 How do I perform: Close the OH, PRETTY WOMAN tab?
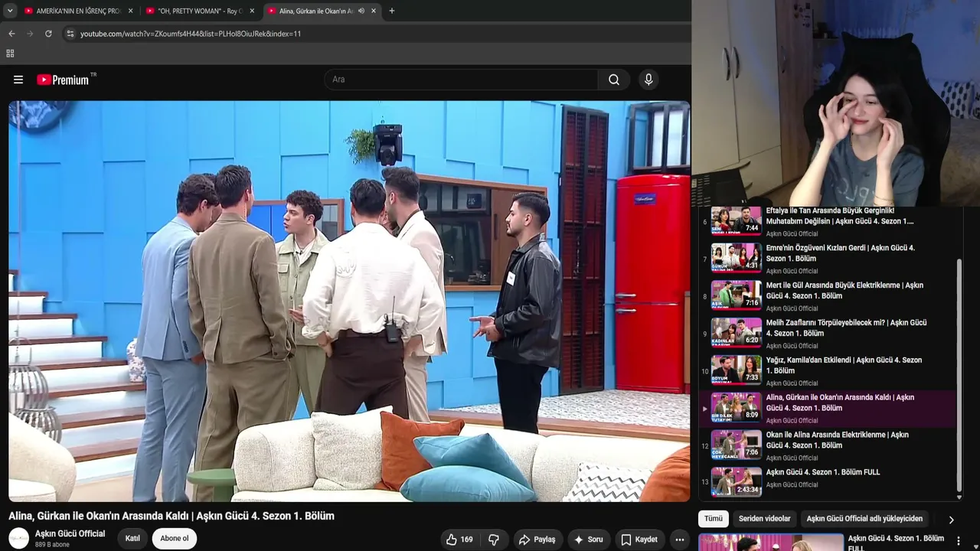coord(252,11)
